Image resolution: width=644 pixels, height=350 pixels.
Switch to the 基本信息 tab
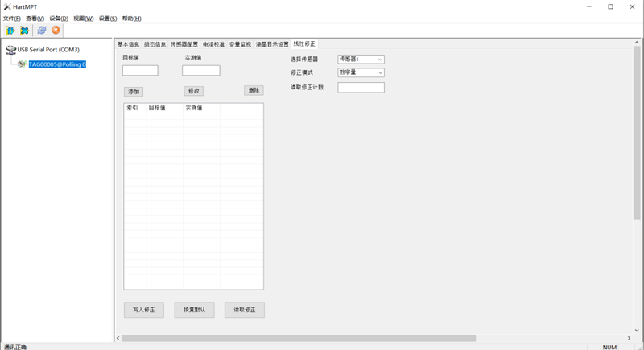(128, 44)
